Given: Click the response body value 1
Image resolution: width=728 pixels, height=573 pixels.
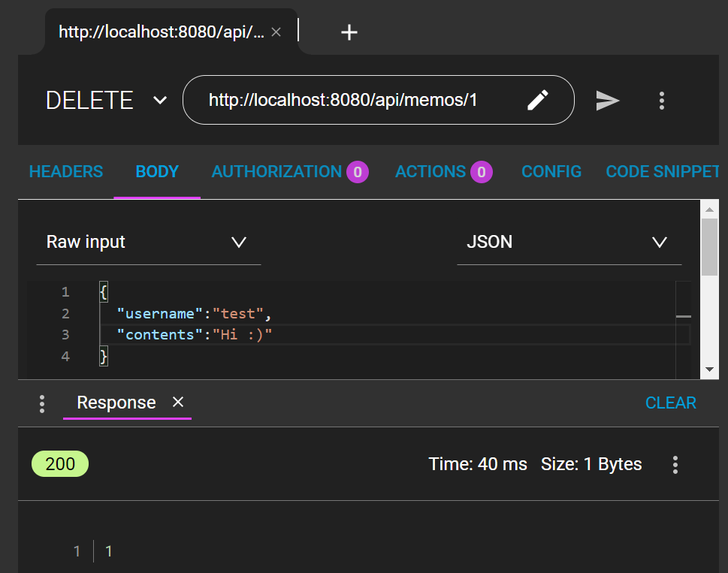Looking at the screenshot, I should click(x=108, y=551).
